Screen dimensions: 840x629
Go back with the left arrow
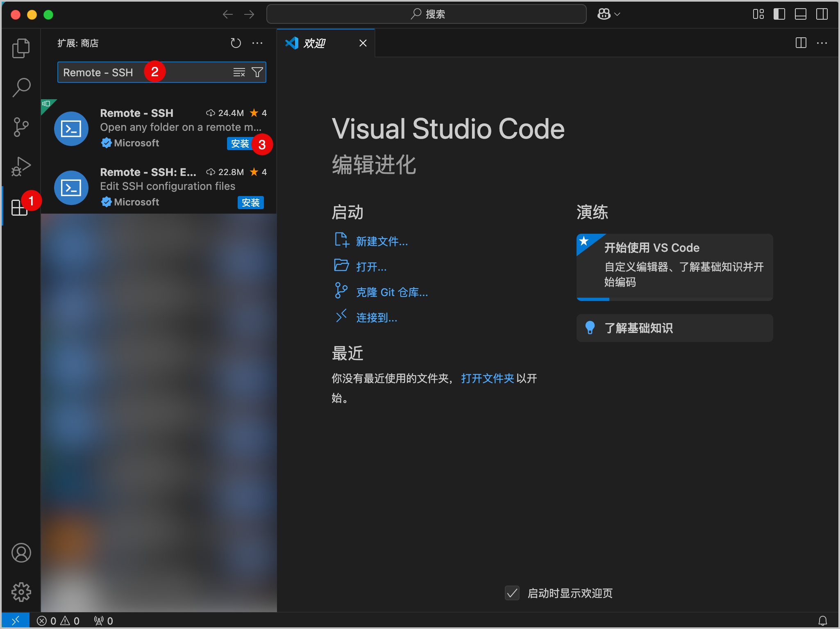228,14
